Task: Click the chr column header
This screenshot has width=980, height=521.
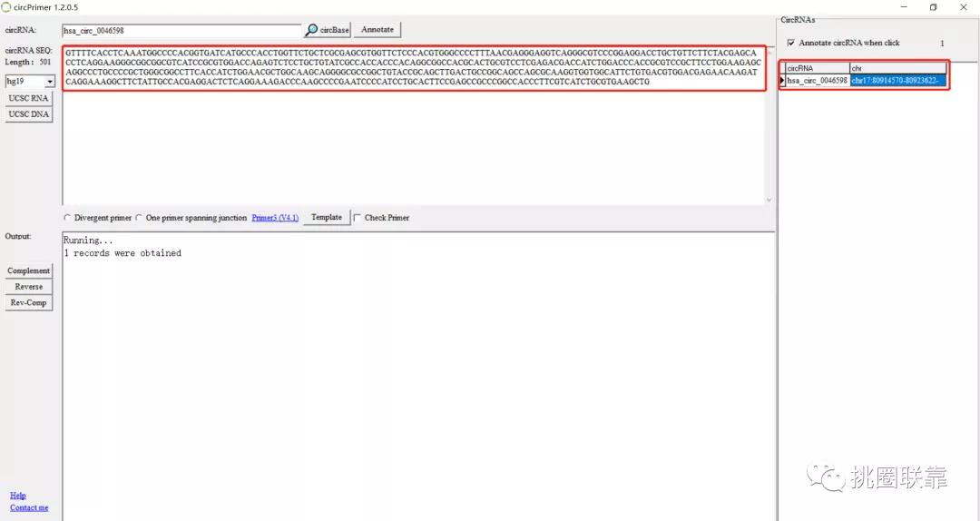Action: pyautogui.click(x=897, y=68)
